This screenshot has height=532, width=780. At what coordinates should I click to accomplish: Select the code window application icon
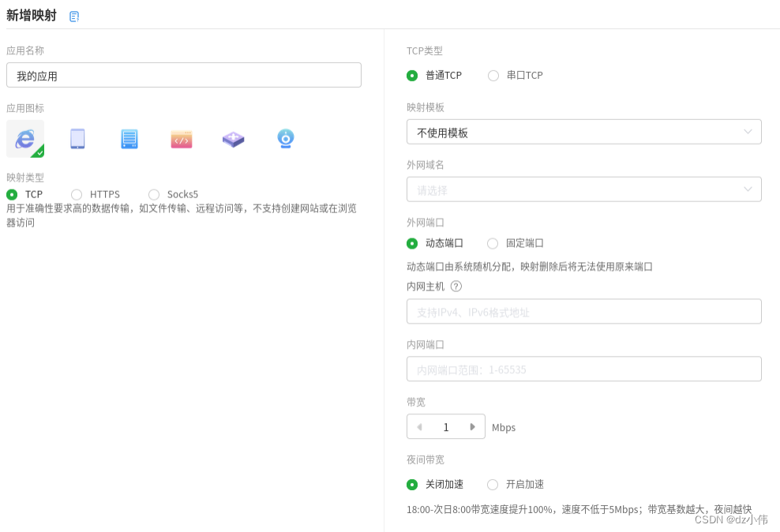[x=182, y=139]
